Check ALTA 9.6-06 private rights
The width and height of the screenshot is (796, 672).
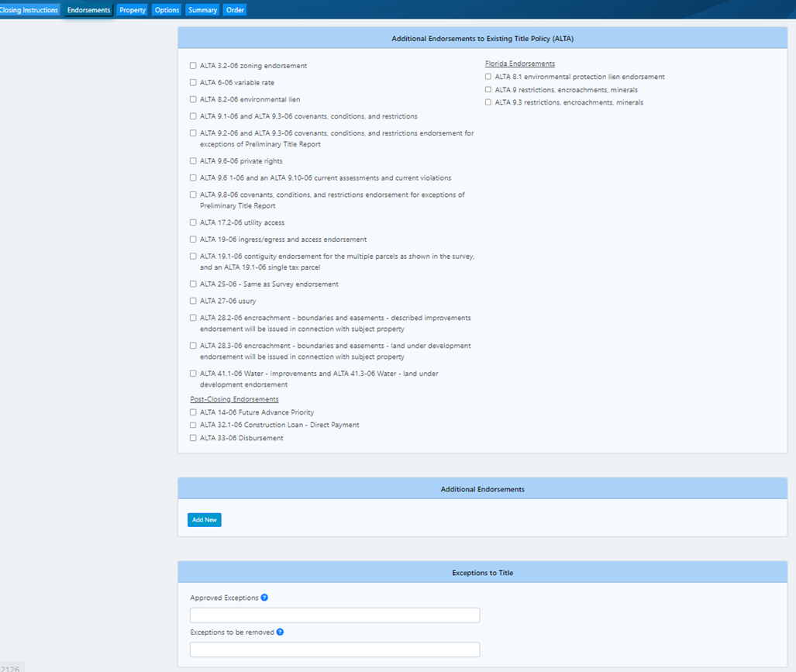(x=192, y=161)
